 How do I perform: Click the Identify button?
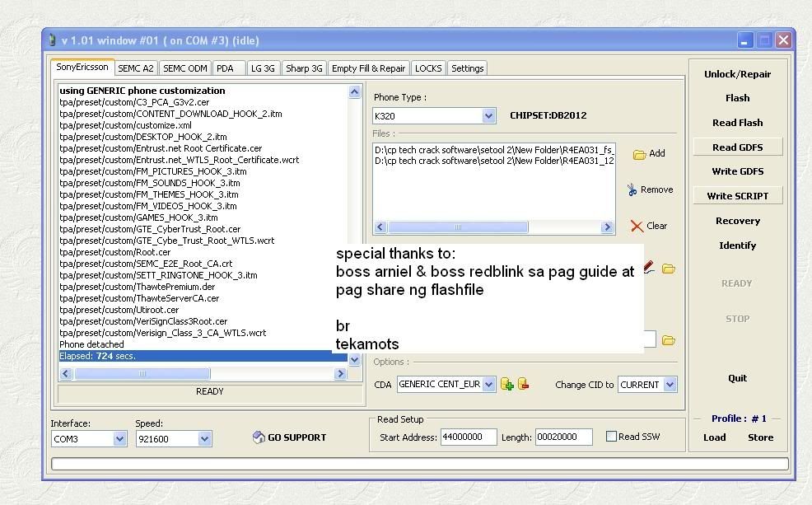pos(737,245)
